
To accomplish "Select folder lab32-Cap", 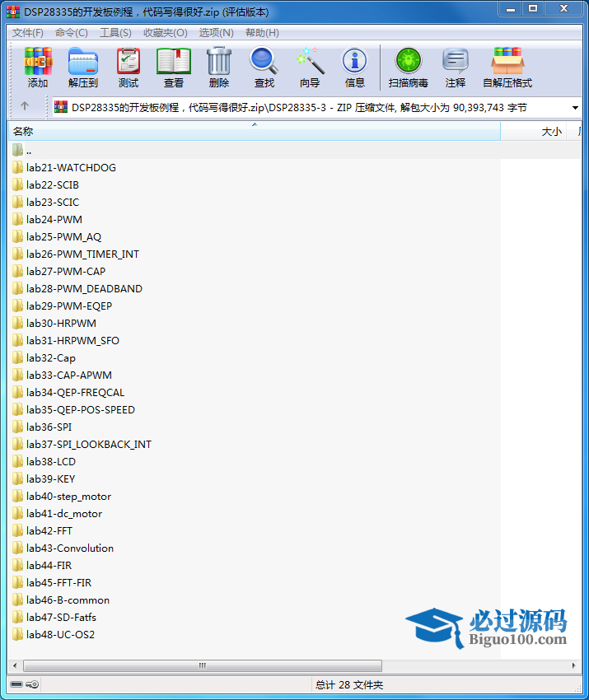I will [x=44, y=358].
